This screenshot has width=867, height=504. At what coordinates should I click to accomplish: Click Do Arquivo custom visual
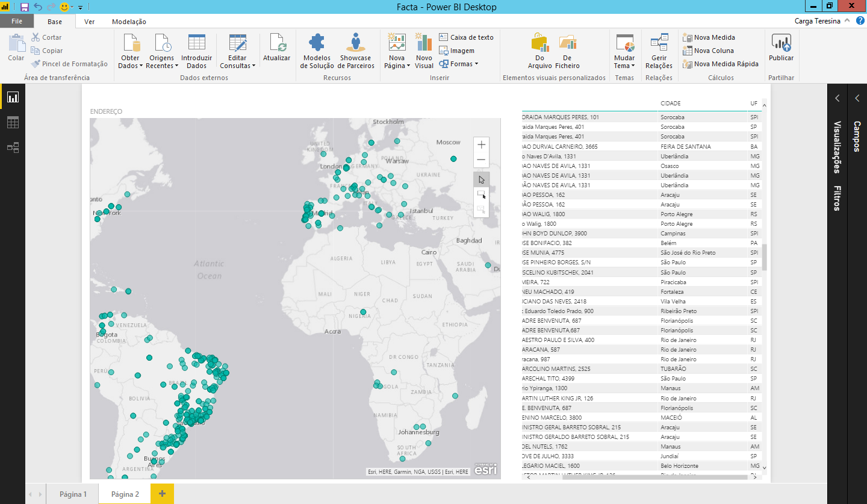(540, 52)
